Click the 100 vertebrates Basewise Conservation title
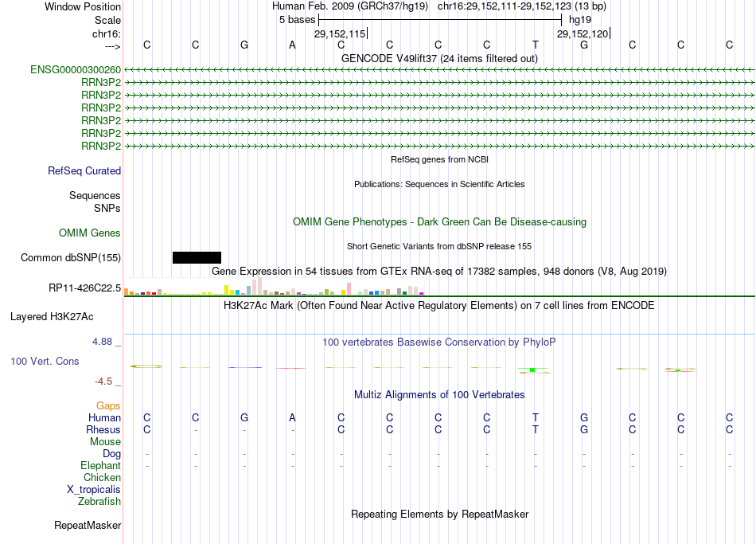Image resolution: width=756 pixels, height=544 pixels. [439, 342]
